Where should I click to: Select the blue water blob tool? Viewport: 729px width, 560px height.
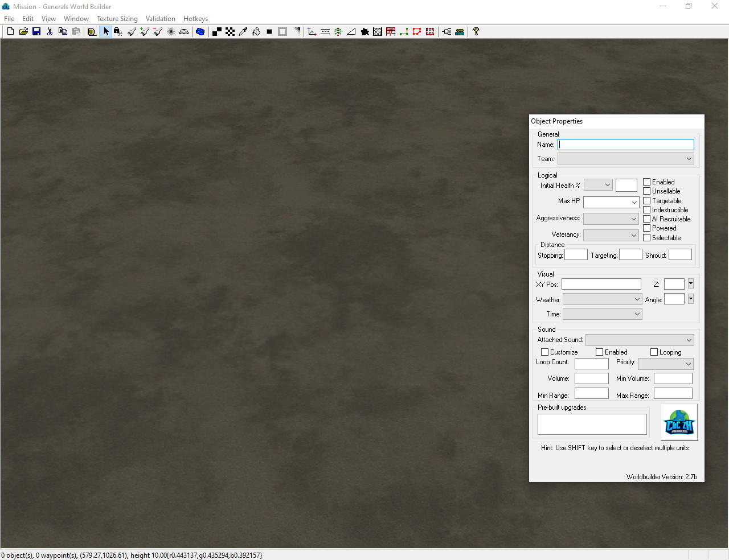200,32
